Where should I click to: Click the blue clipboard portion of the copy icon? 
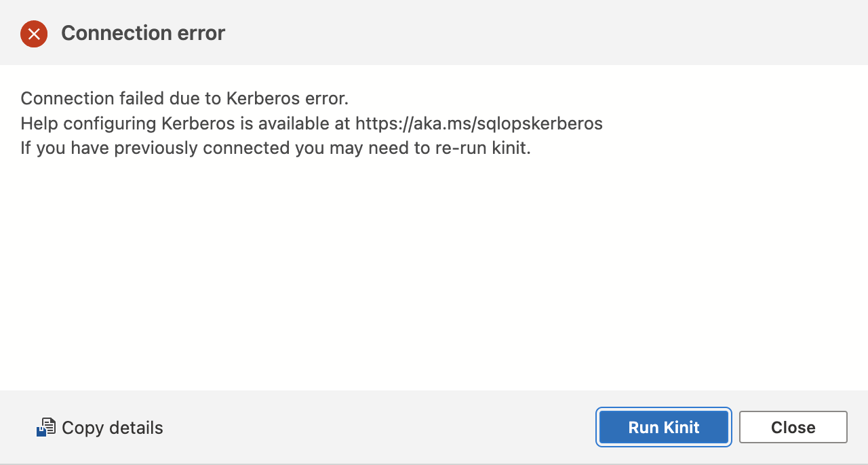42,431
